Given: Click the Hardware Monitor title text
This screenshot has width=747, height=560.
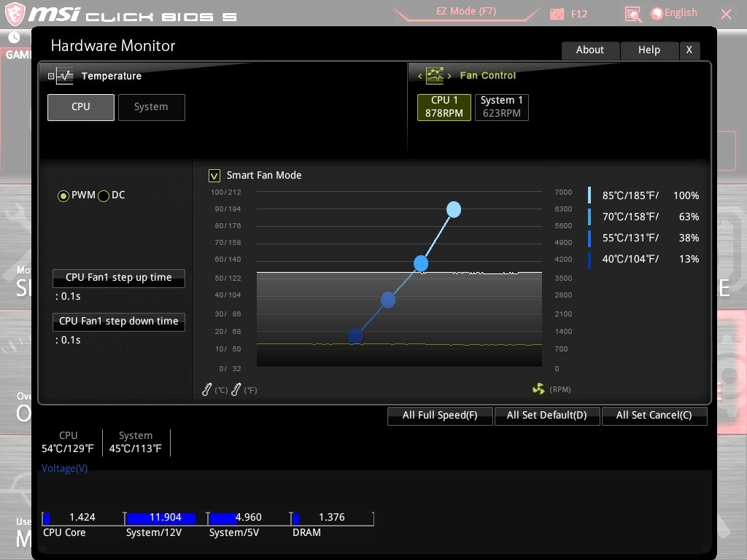Looking at the screenshot, I should tap(113, 46).
